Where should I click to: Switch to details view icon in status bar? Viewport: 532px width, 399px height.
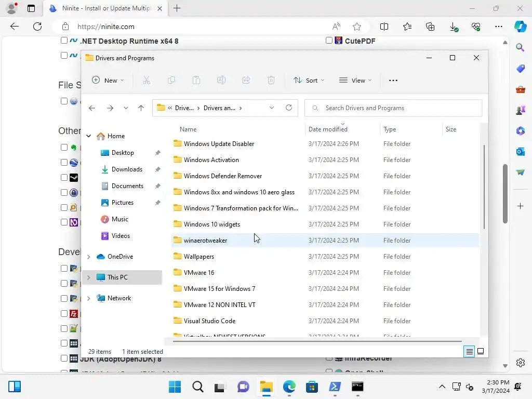click(x=469, y=352)
